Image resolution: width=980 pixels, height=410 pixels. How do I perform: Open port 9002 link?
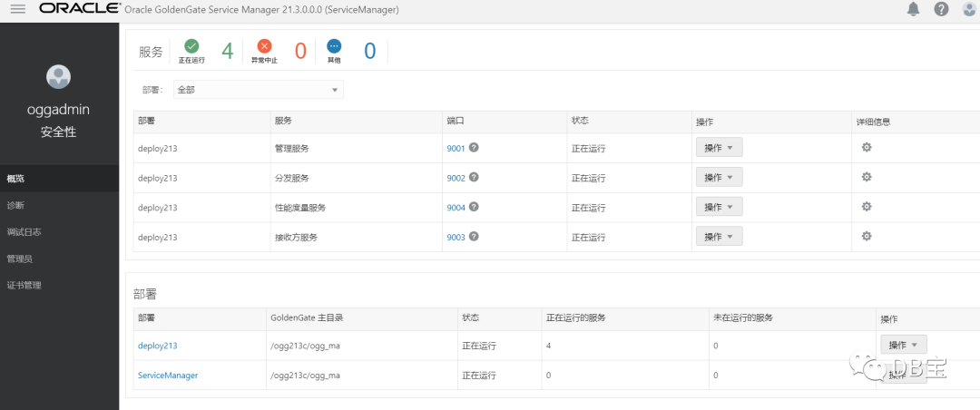[456, 178]
